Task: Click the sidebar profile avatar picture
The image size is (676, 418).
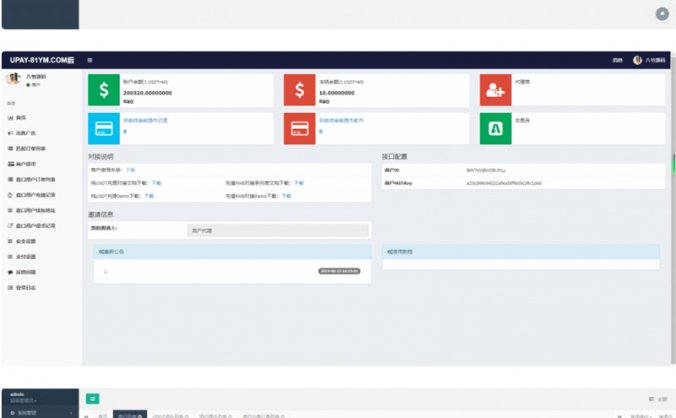Action: [x=14, y=78]
